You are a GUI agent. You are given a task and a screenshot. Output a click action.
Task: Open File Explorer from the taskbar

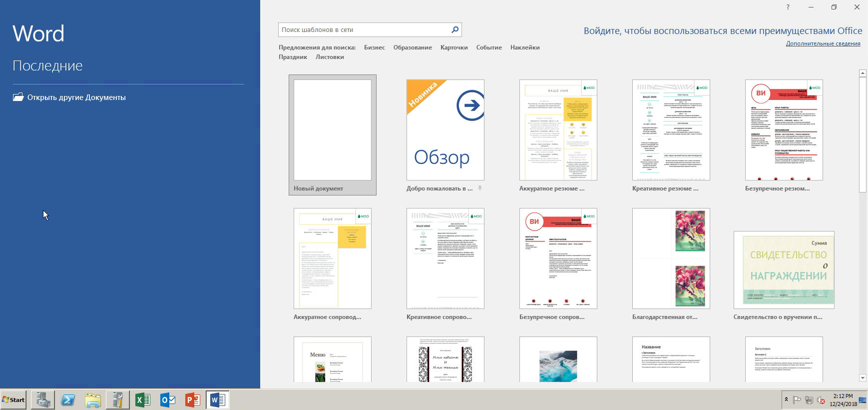click(93, 400)
